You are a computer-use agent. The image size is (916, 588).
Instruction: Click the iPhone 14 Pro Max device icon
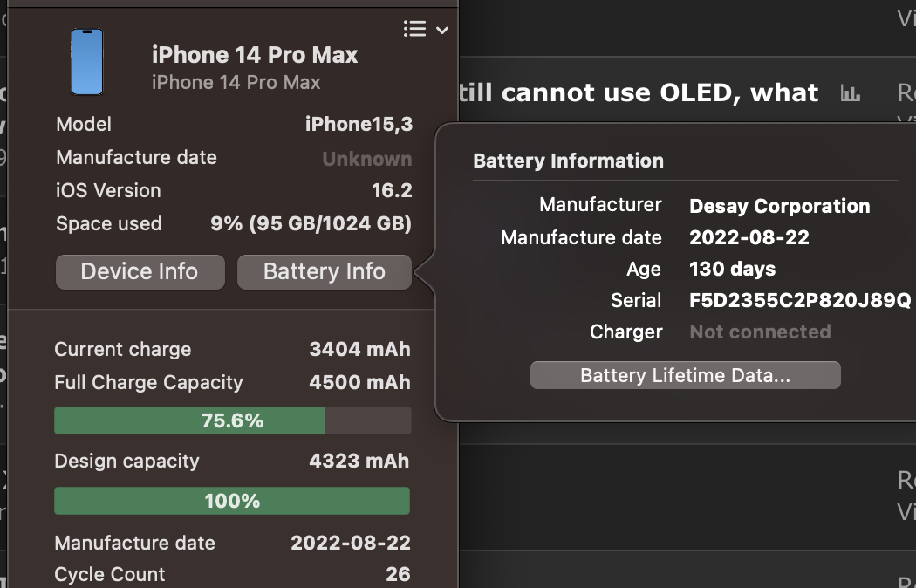87,62
